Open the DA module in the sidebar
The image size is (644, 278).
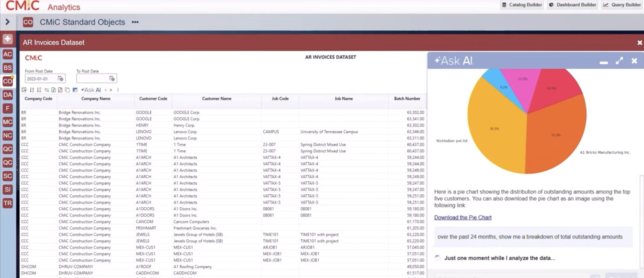(x=8, y=95)
